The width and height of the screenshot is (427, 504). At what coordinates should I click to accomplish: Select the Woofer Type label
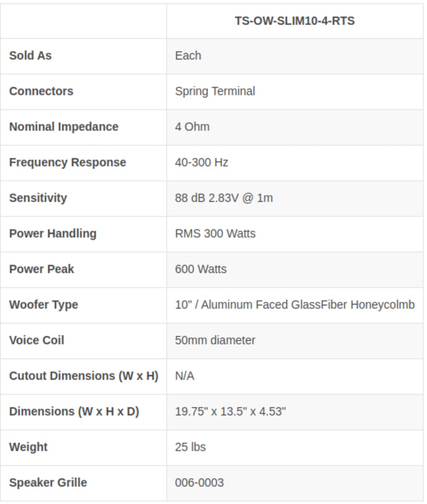pos(44,305)
